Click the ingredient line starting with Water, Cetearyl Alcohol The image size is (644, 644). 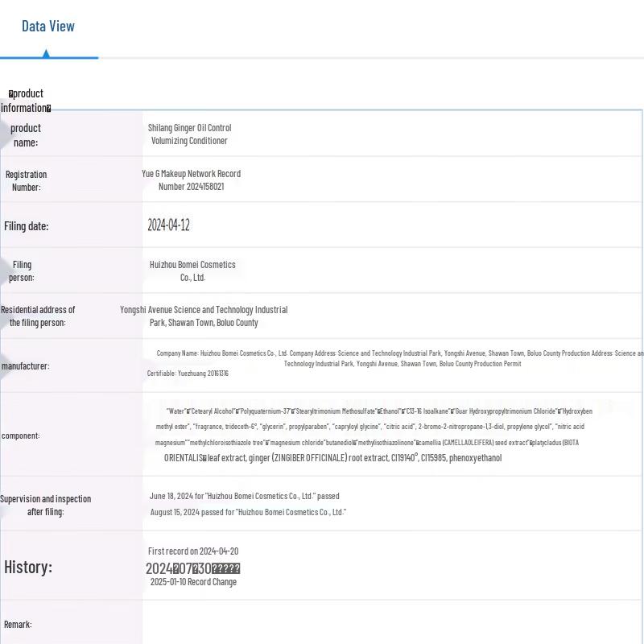click(x=379, y=411)
